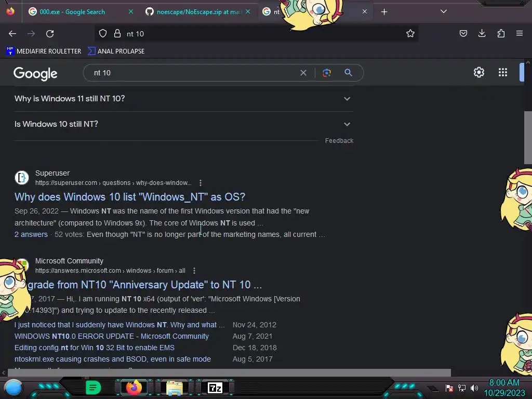The height and width of the screenshot is (399, 532).
Task: Open the Pocket save icon
Action: pos(463,33)
